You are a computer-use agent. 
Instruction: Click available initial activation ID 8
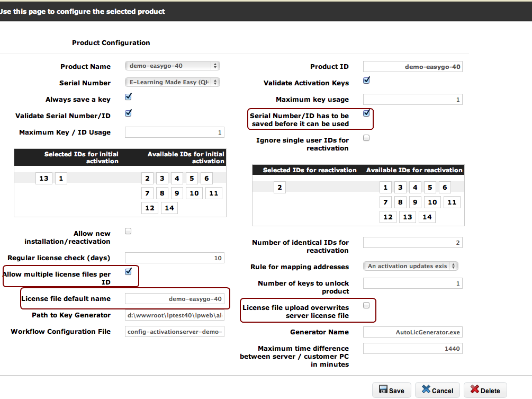(x=162, y=193)
